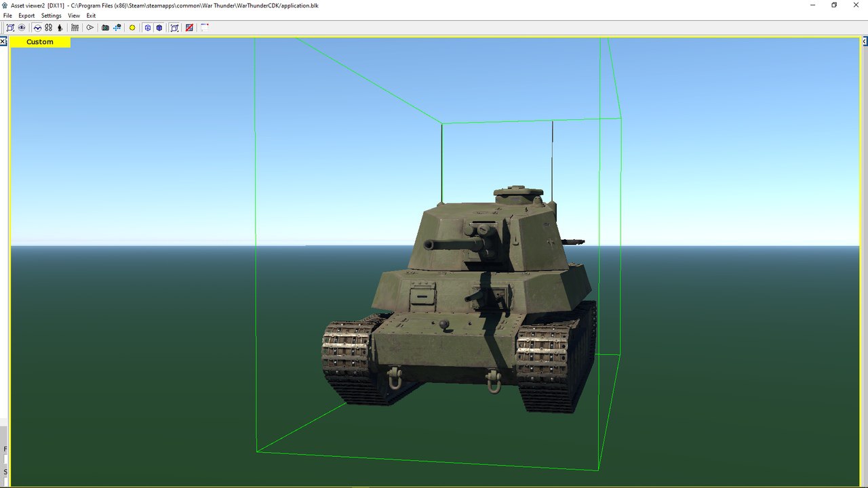
Task: Toggle the wireframe cube display icon
Action: [x=147, y=28]
